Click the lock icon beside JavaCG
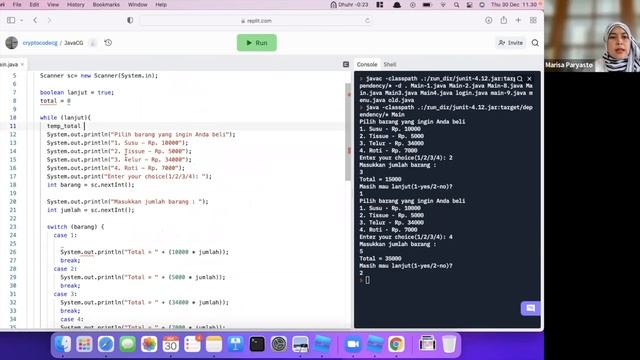The image size is (640, 360). (x=93, y=42)
